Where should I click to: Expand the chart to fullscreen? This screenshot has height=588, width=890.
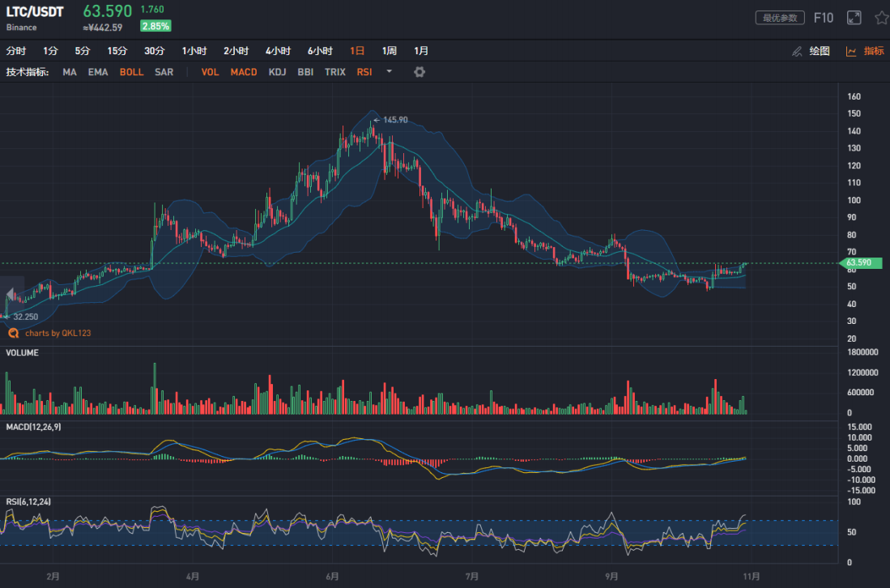[x=854, y=18]
